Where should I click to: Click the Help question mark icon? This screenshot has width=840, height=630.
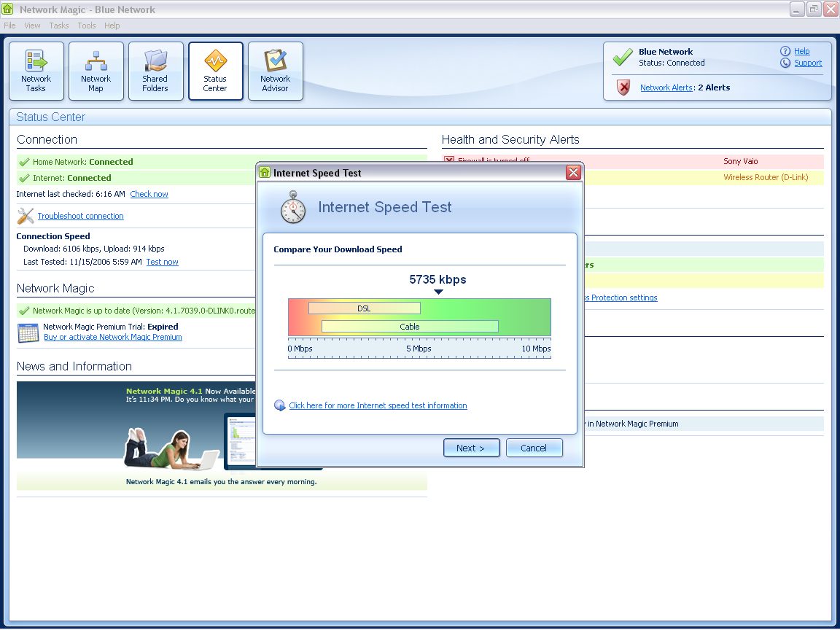pyautogui.click(x=785, y=51)
